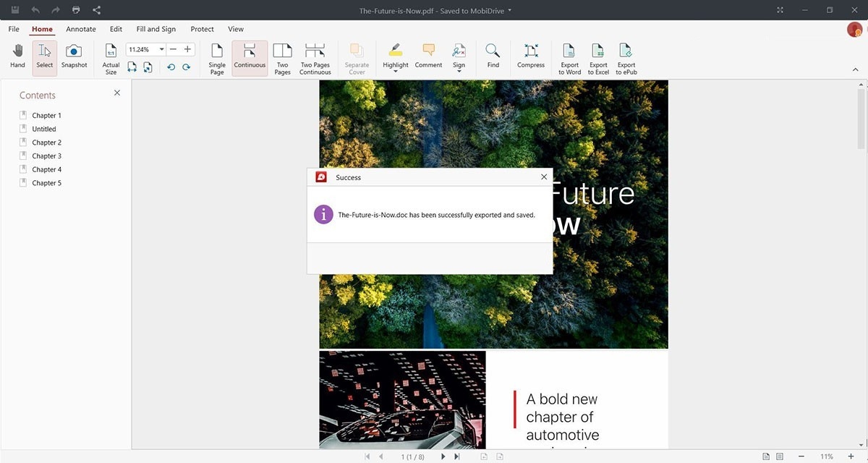Click the 11.24% zoom input field
Screen dimensions: 868x463
[x=142, y=49]
